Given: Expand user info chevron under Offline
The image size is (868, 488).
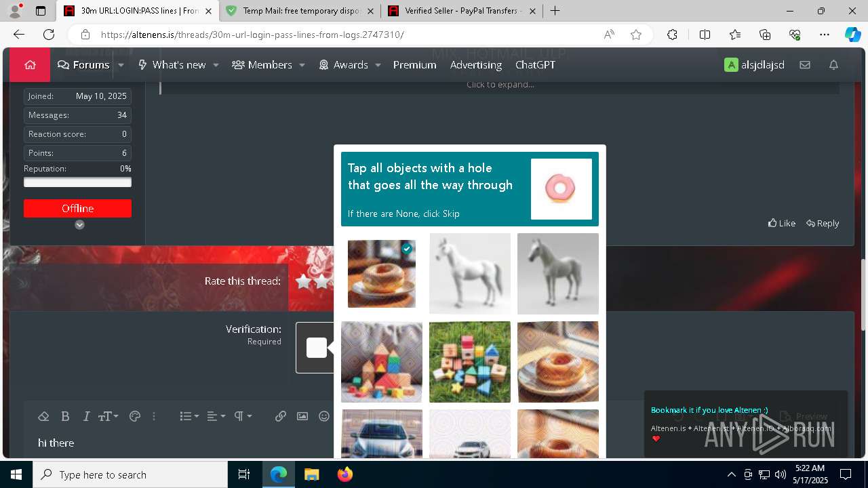Looking at the screenshot, I should [x=79, y=224].
